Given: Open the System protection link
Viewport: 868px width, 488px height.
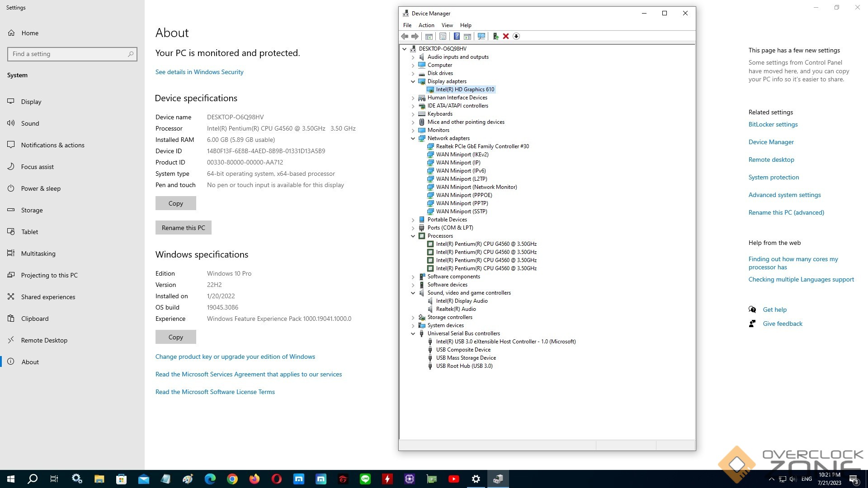Looking at the screenshot, I should coord(774,177).
